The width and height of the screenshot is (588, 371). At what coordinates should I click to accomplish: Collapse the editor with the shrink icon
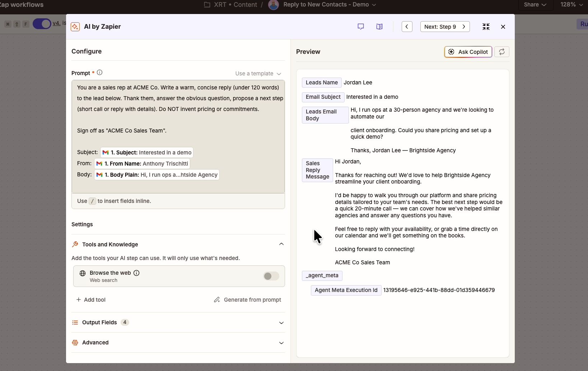click(x=486, y=27)
